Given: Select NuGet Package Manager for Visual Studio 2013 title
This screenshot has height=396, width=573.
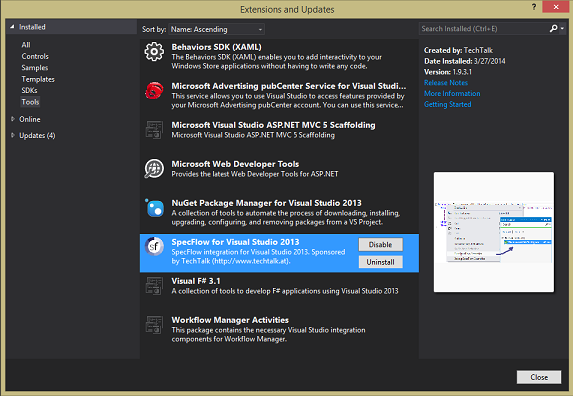Looking at the screenshot, I should (266, 203).
